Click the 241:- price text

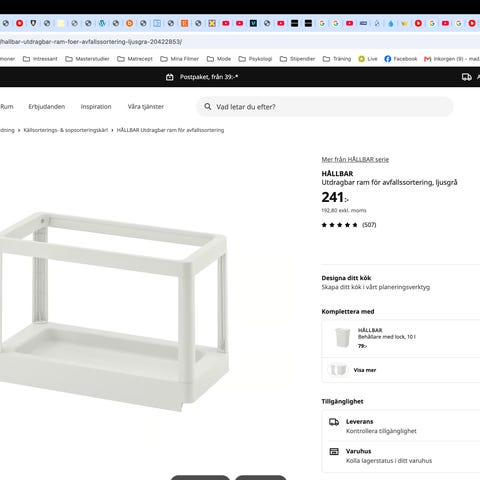pos(335,197)
